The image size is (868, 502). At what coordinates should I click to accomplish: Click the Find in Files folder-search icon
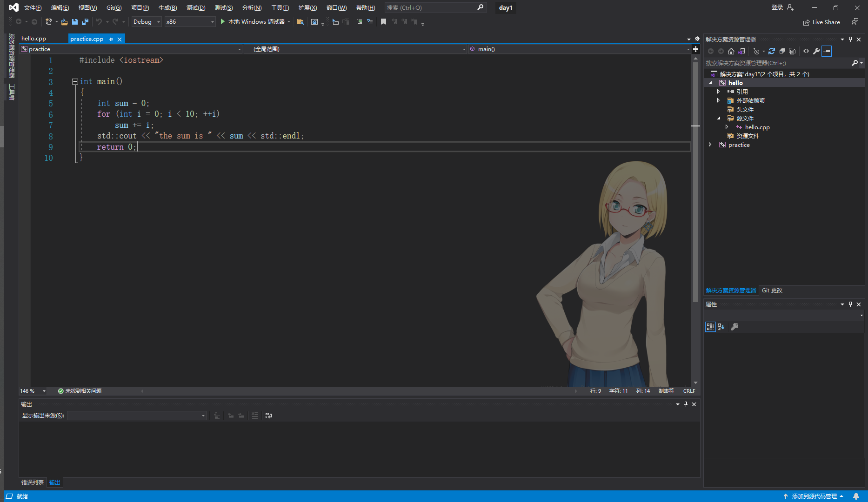coord(300,22)
